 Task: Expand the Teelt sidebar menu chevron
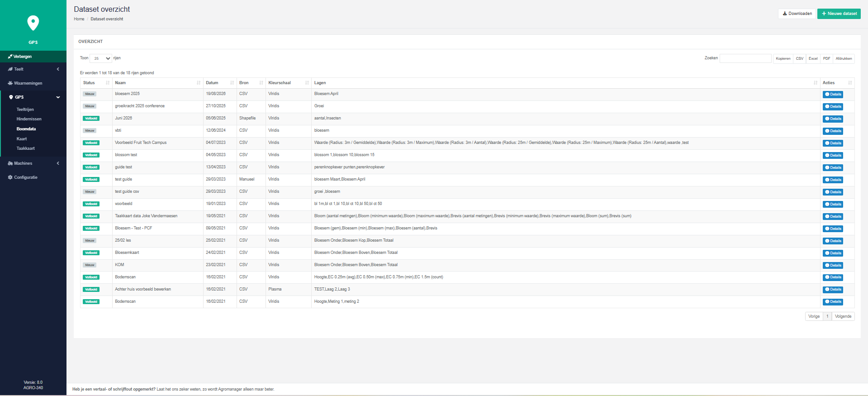(x=58, y=69)
